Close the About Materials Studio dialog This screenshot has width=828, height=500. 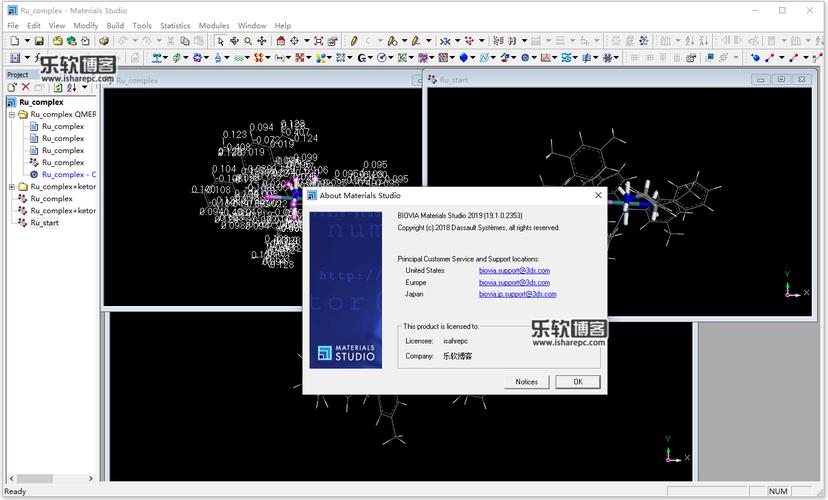pyautogui.click(x=598, y=195)
